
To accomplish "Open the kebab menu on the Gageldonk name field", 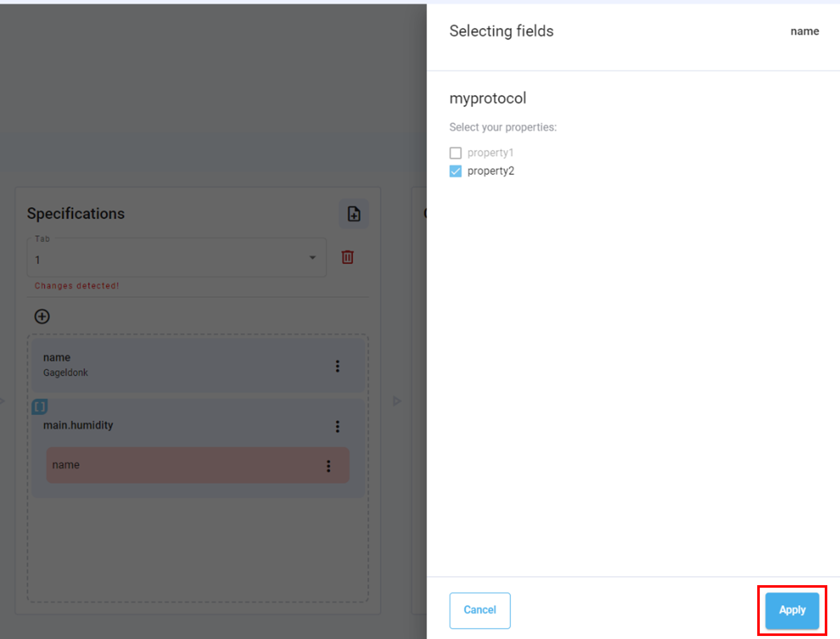I will tap(337, 366).
